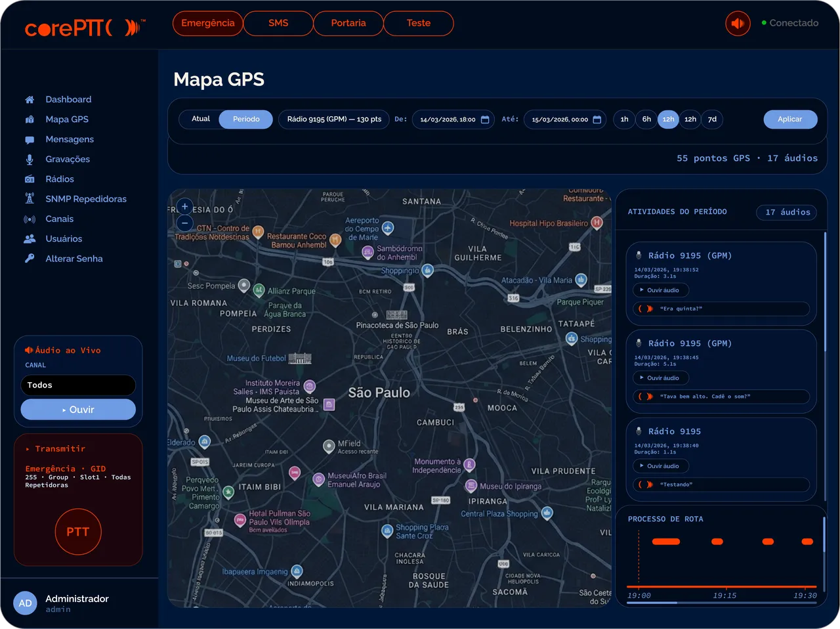Click the 17 áudios badge
The height and width of the screenshot is (629, 840).
(x=787, y=212)
